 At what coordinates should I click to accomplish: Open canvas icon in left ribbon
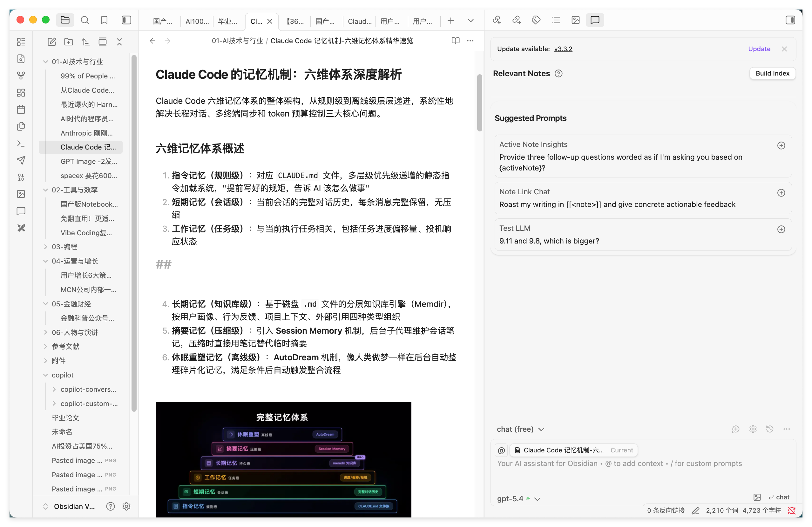pyautogui.click(x=21, y=92)
